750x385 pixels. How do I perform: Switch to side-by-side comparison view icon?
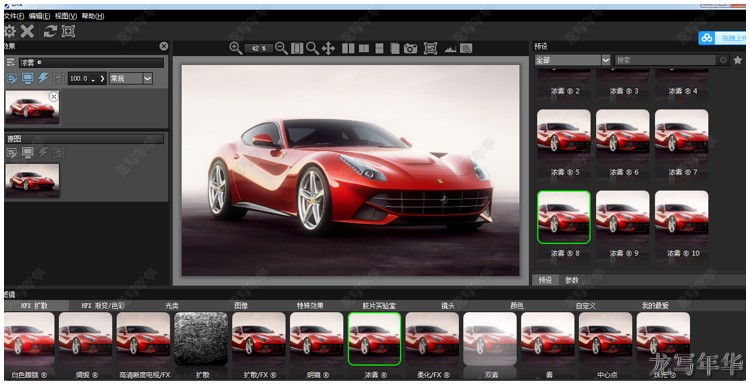tap(348, 48)
